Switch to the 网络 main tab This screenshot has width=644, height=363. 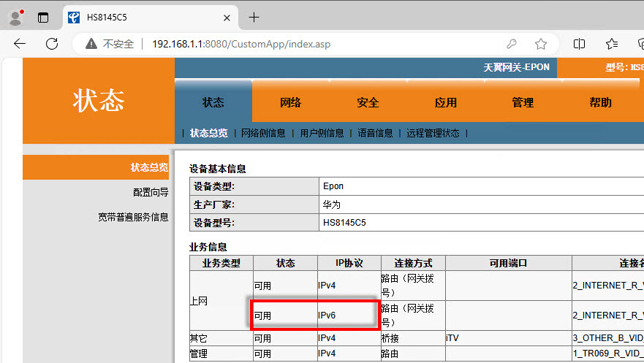coord(291,102)
